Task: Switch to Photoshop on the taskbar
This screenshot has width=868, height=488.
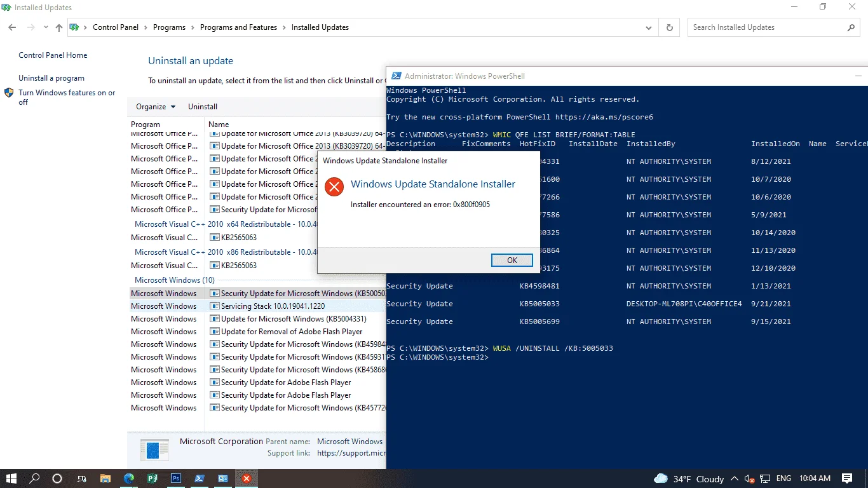Action: tap(176, 478)
